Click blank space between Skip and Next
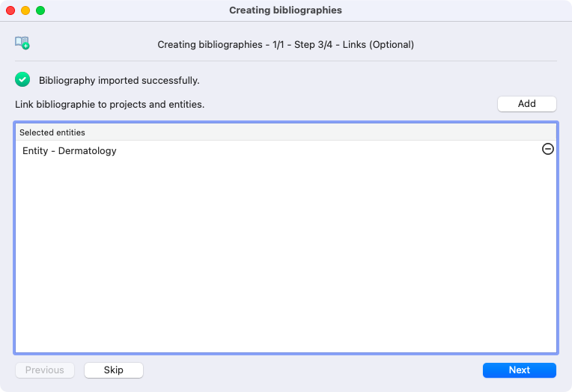Image resolution: width=572 pixels, height=392 pixels. coord(313,370)
